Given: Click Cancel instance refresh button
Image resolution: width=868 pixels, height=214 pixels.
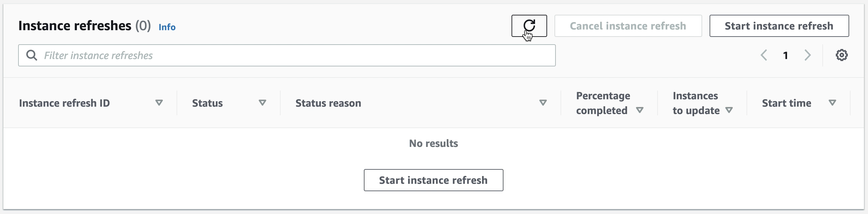Looking at the screenshot, I should (628, 26).
